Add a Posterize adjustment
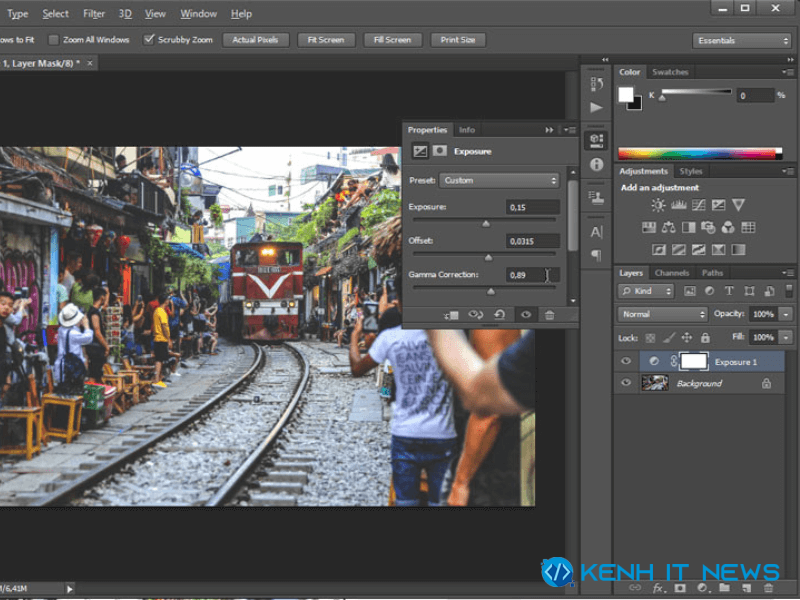The image size is (800, 600). [679, 249]
